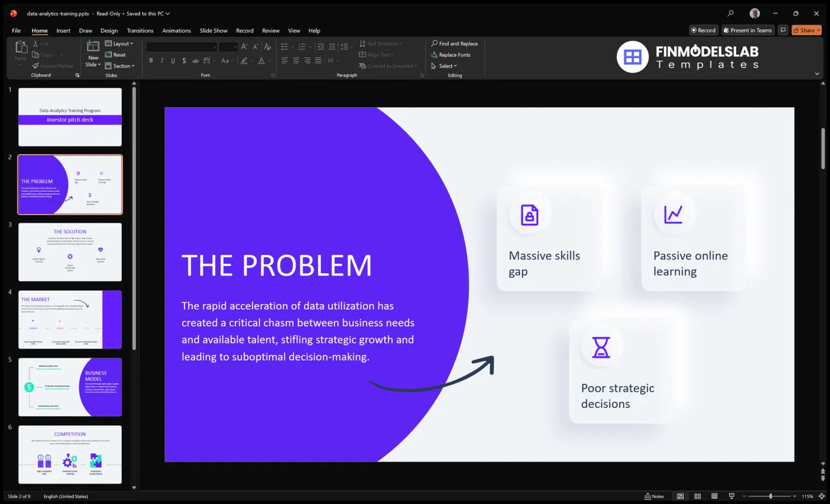830x504 pixels.
Task: Click the Cut scissors icon
Action: tap(36, 44)
